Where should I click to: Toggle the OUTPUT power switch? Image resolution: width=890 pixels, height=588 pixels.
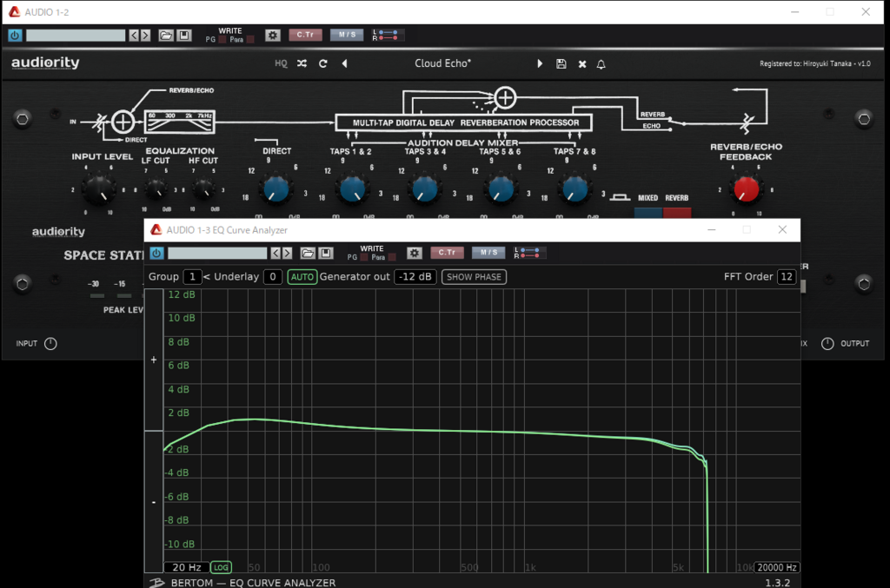point(827,344)
